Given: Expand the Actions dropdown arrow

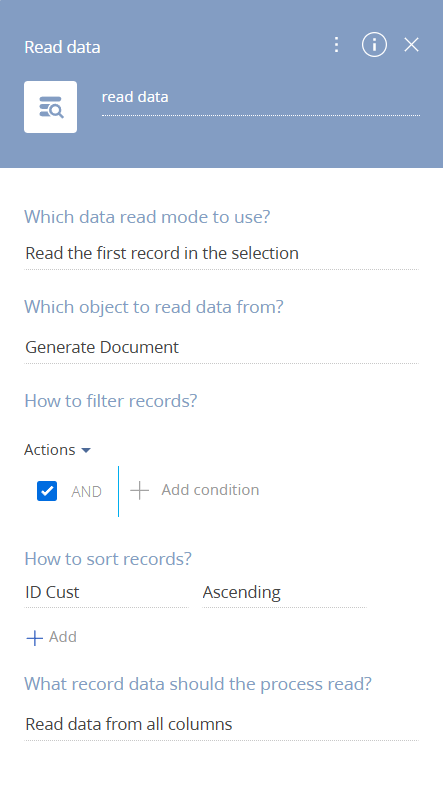Looking at the screenshot, I should 86,450.
